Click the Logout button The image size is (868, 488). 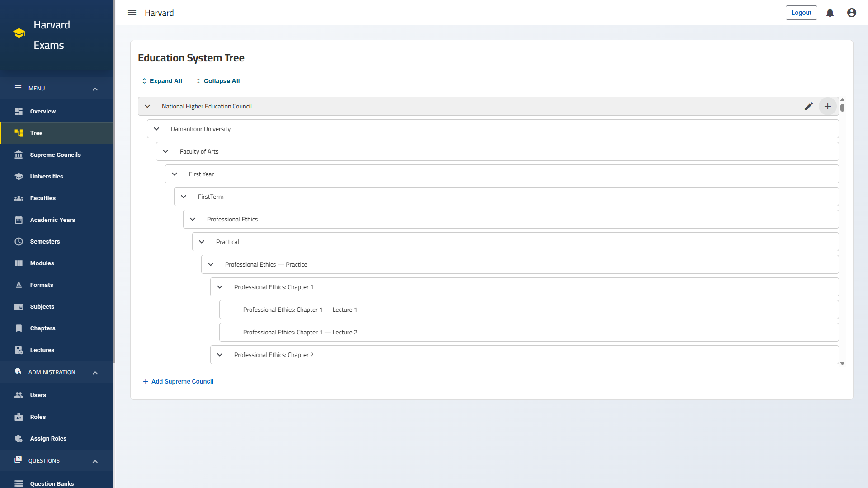(x=801, y=13)
